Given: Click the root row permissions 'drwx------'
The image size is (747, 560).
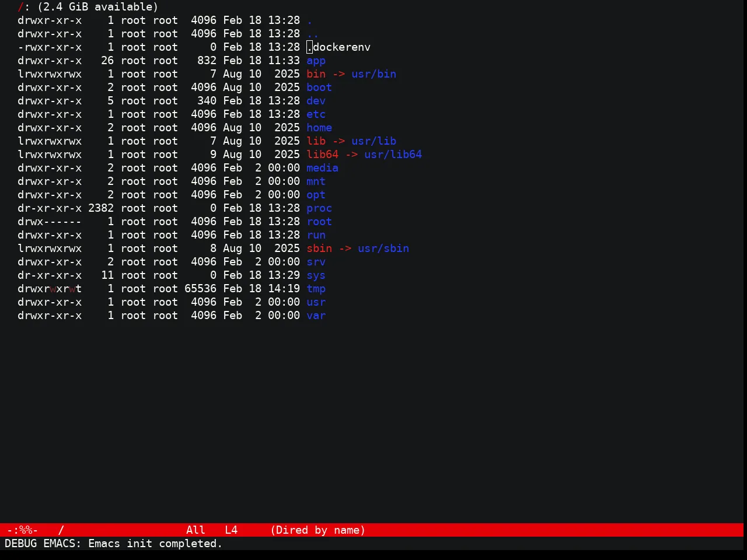Looking at the screenshot, I should click(50, 222).
